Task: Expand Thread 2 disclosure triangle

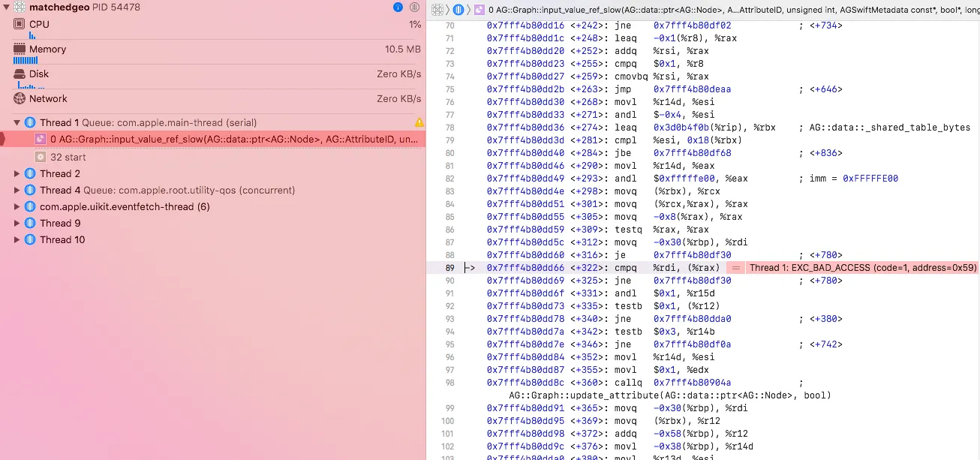Action: tap(17, 173)
